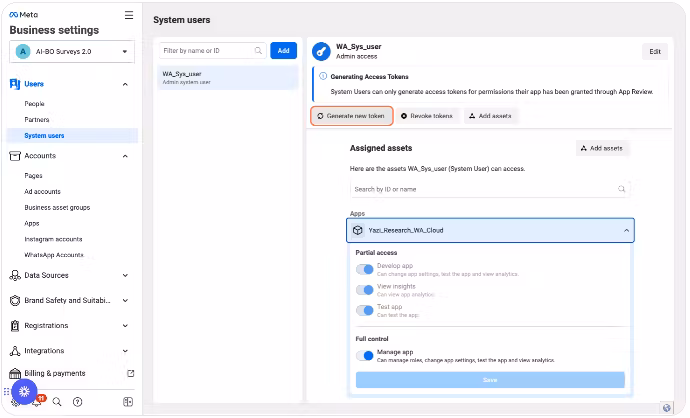Disable the Manage app full control switch
The width and height of the screenshot is (690, 418).
coord(365,355)
